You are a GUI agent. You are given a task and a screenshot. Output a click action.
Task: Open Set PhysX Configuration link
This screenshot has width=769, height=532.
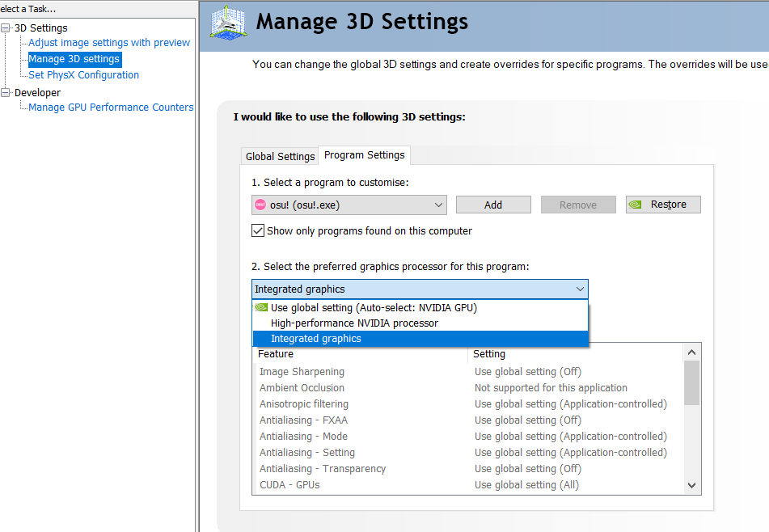(x=83, y=75)
